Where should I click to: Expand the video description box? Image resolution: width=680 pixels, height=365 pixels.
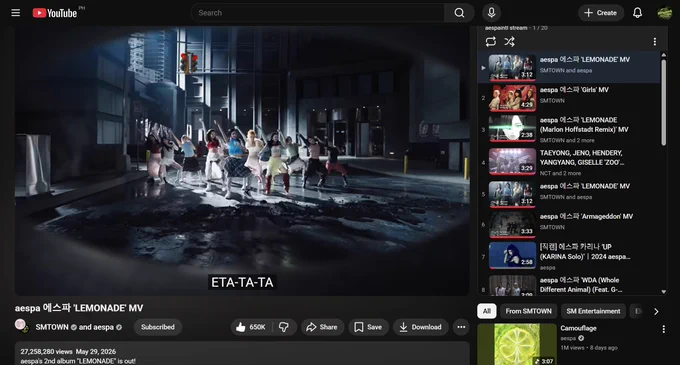tap(242, 354)
